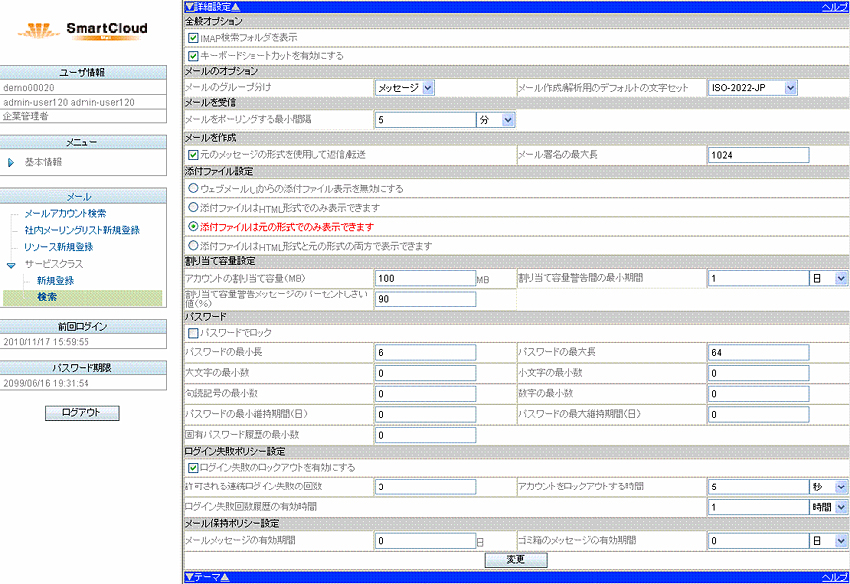The height and width of the screenshot is (584, 850).
Task: Click 許可される連続ログイン失敗の回数 input
Action: click(425, 487)
